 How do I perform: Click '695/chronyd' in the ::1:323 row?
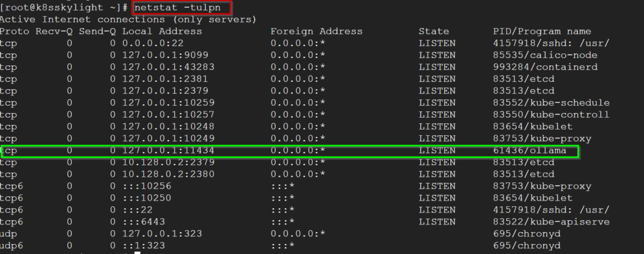coord(527,245)
